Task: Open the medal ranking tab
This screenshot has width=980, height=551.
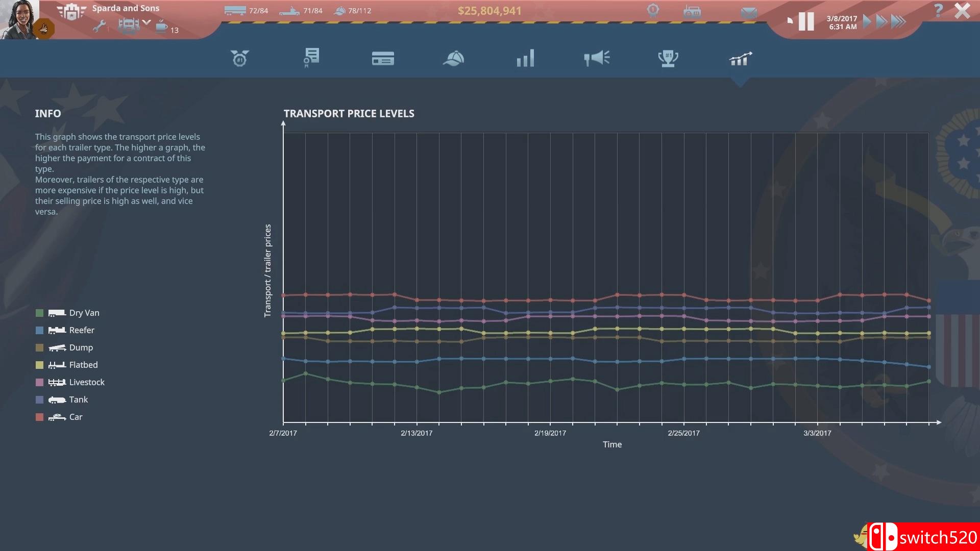Action: click(x=239, y=58)
